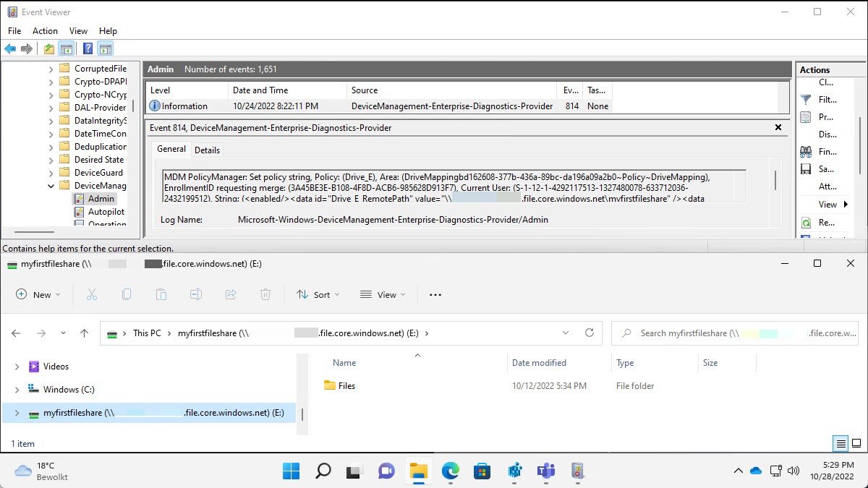Click the Event Viewer back arrow

pyautogui.click(x=9, y=49)
